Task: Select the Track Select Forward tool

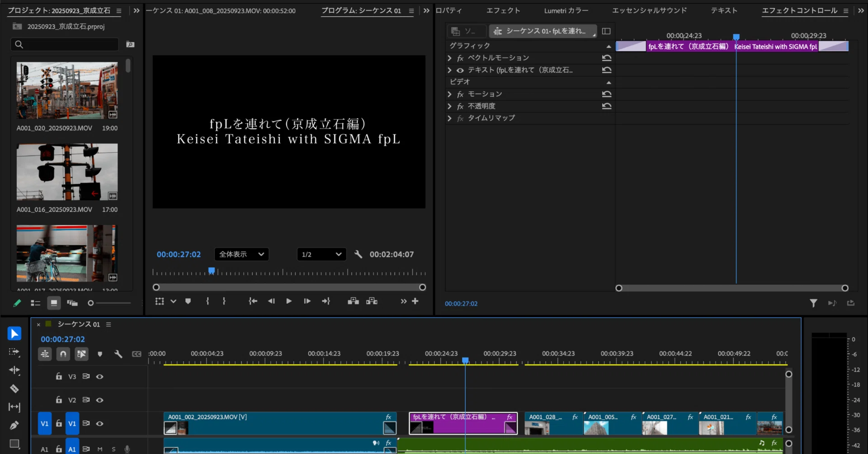Action: coord(14,352)
